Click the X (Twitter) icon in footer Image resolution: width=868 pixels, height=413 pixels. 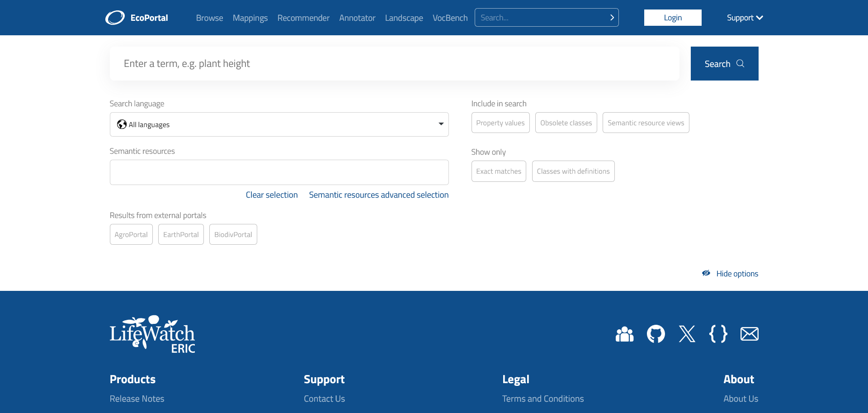(x=687, y=334)
